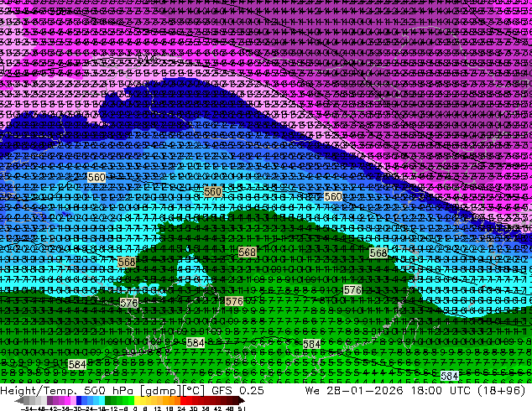
Task: Click the middle 576 contour label
Action: click(234, 301)
